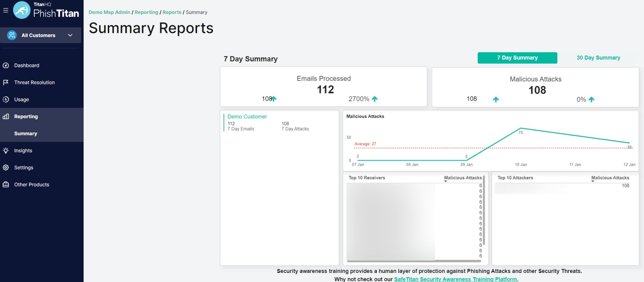This screenshot has width=644, height=282.
Task: Select the 7 Day Summary tab
Action: 517,58
